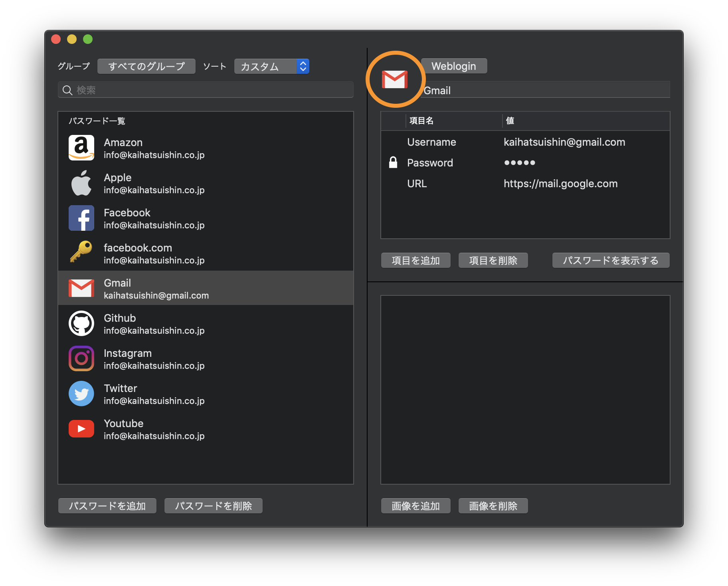Open the Weblogin type selector
The image size is (728, 586).
(x=454, y=66)
